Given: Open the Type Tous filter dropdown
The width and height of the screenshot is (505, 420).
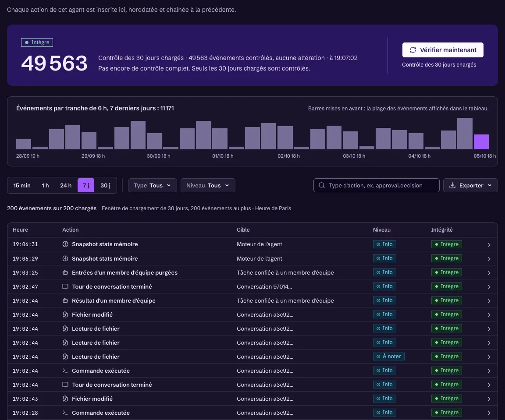Looking at the screenshot, I should pyautogui.click(x=153, y=185).
